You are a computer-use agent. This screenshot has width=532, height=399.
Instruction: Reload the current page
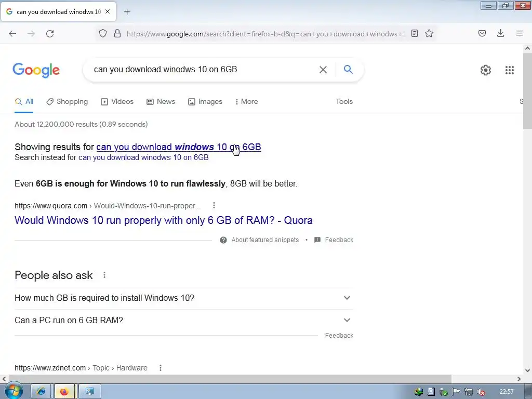click(x=50, y=34)
